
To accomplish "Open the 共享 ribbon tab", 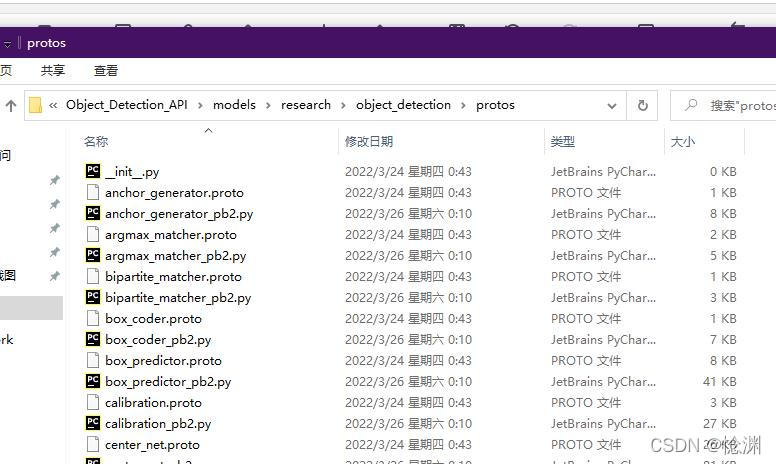I will (52, 71).
